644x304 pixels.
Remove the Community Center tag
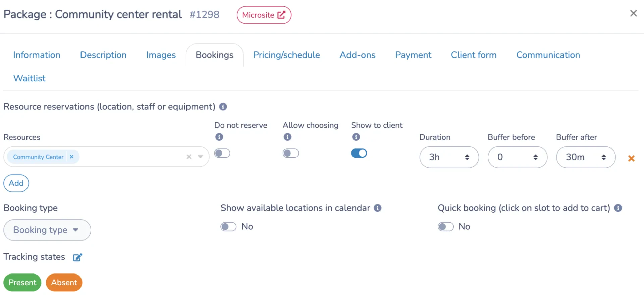point(71,157)
